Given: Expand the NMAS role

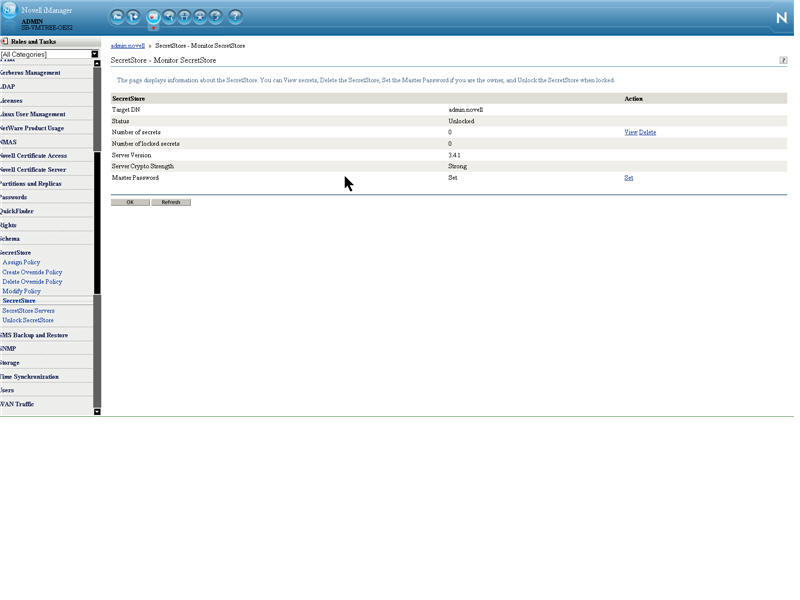Looking at the screenshot, I should [x=8, y=142].
